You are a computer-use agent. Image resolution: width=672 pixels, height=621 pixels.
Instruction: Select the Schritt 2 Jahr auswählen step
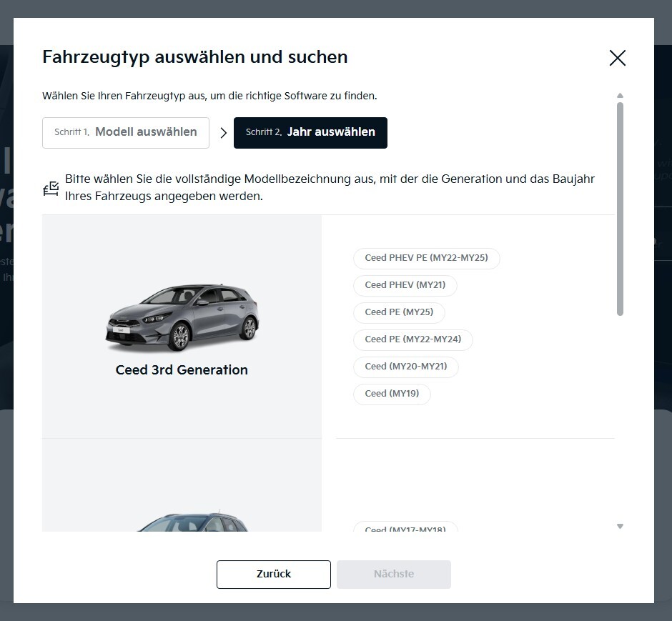(x=310, y=133)
